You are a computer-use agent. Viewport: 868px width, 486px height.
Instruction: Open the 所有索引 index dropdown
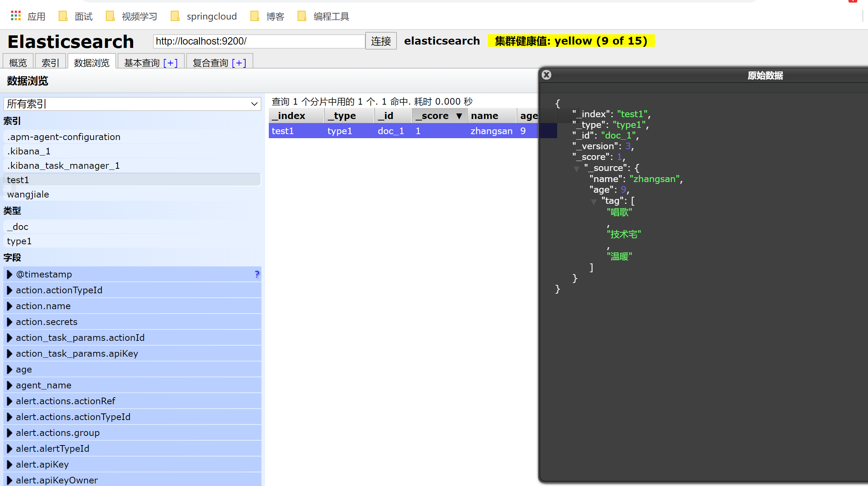132,104
